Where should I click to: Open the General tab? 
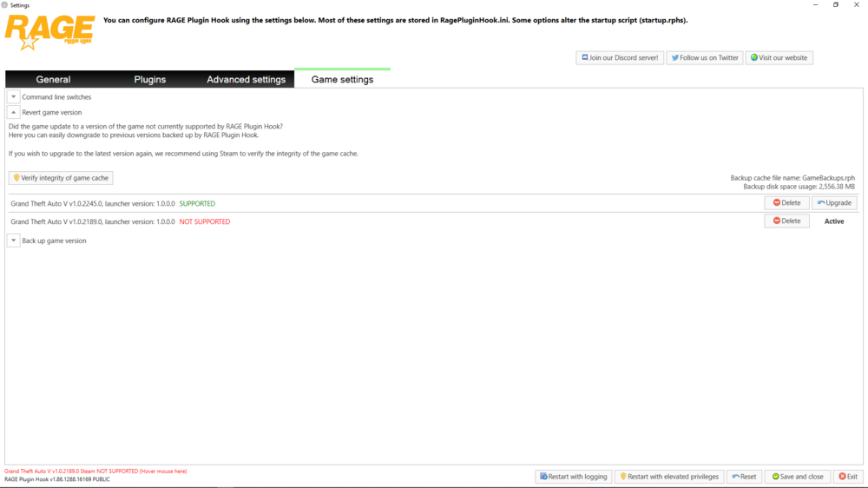tap(53, 79)
